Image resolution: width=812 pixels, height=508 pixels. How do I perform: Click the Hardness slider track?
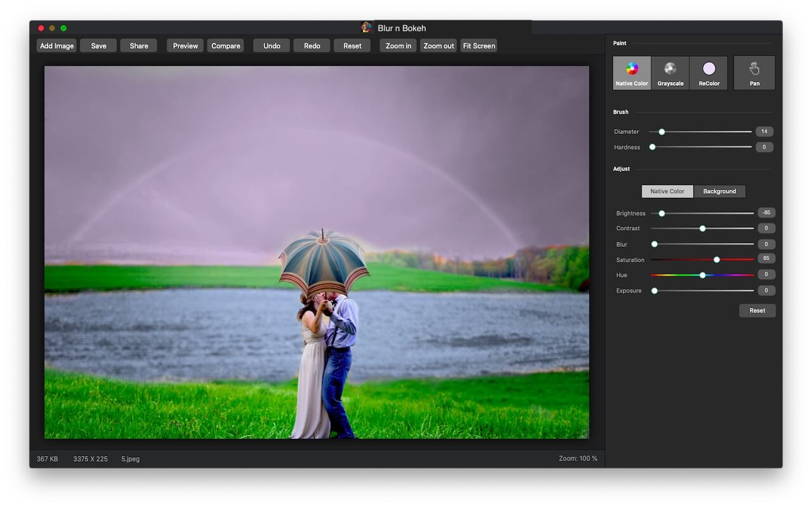tap(701, 147)
